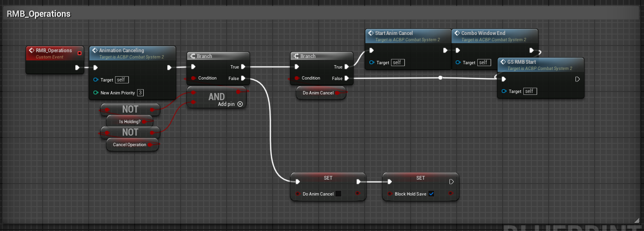Uncheck the Block Hold Save checkbox

tap(431, 194)
